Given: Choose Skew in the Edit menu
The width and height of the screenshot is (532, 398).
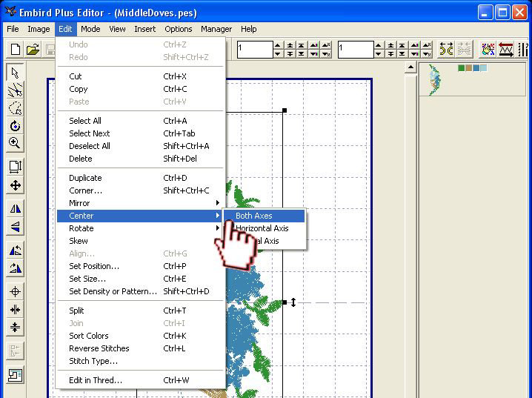Looking at the screenshot, I should (141, 241).
